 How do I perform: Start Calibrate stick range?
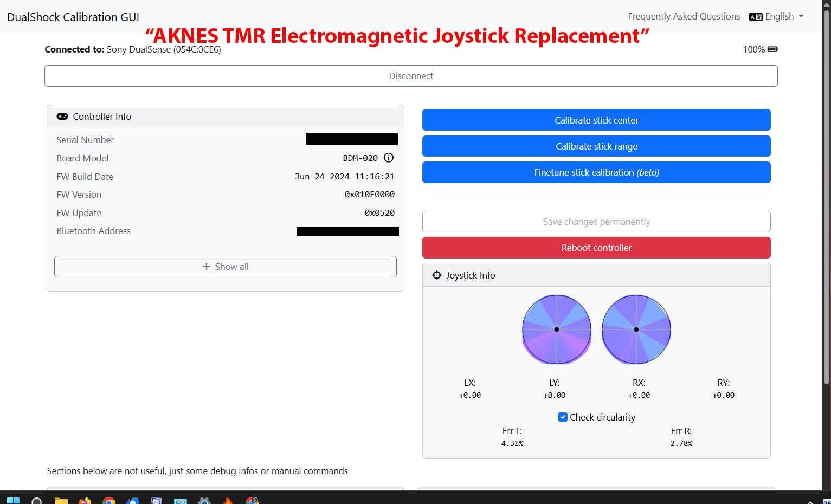[x=596, y=146]
